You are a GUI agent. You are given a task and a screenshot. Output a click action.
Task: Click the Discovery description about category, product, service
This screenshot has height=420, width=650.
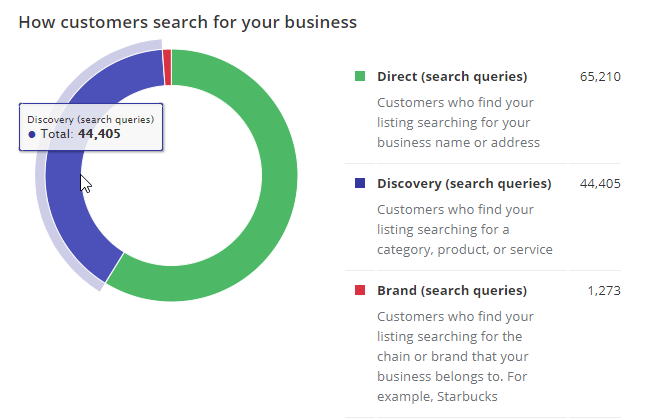point(463,229)
